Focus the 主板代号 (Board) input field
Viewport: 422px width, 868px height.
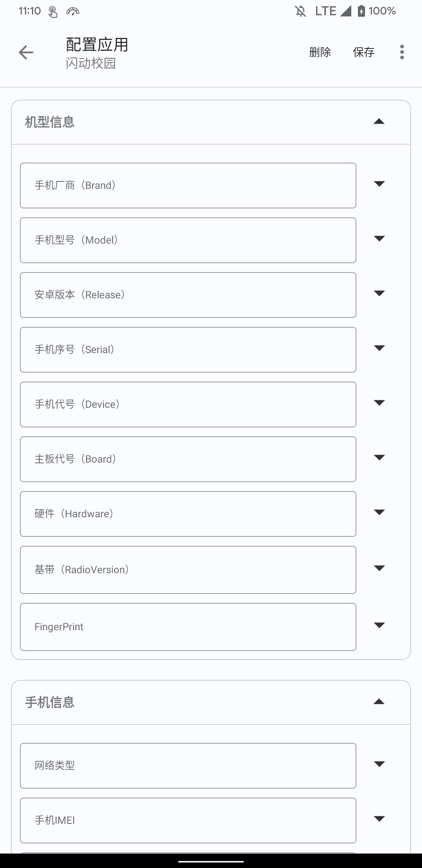[188, 459]
